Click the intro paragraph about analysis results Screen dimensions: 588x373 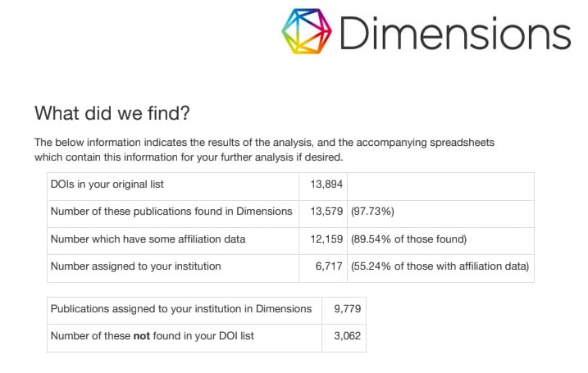tap(265, 149)
